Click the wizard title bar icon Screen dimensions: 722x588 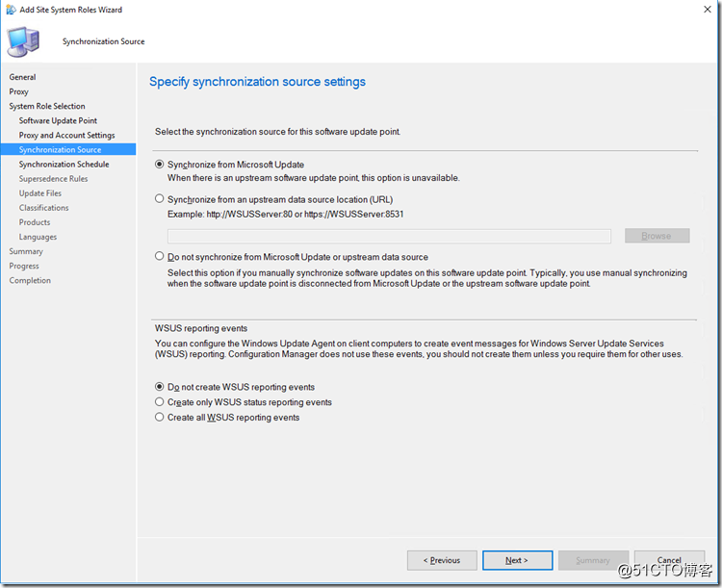click(11, 10)
